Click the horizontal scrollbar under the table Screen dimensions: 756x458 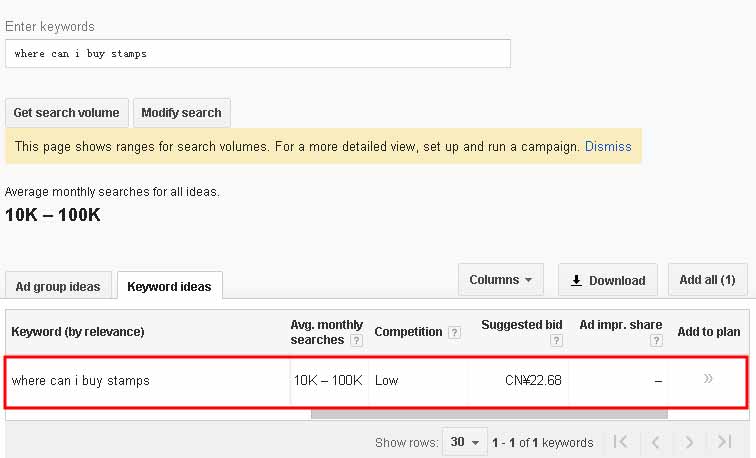pos(488,412)
